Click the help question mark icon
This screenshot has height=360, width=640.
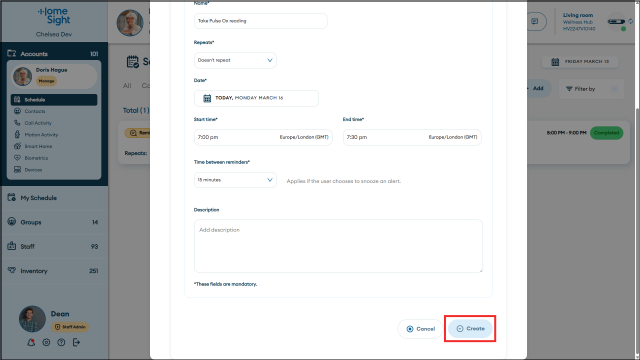click(x=61, y=342)
